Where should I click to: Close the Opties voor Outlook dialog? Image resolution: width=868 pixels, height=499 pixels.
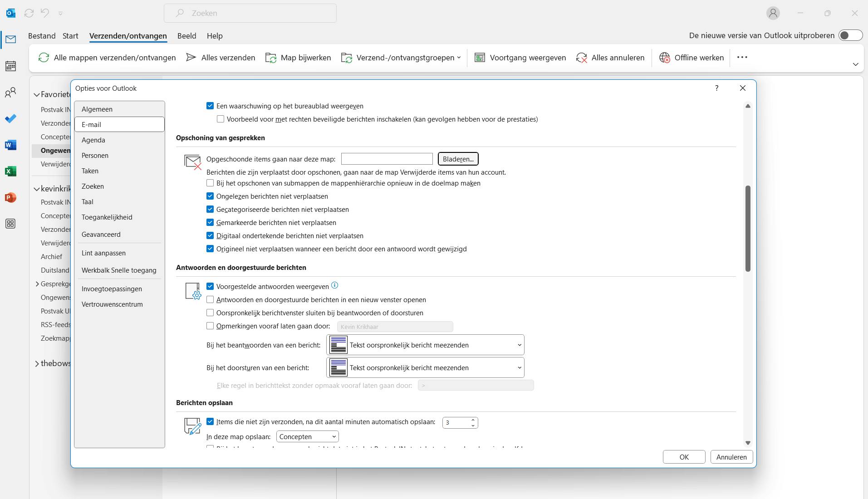(x=743, y=88)
